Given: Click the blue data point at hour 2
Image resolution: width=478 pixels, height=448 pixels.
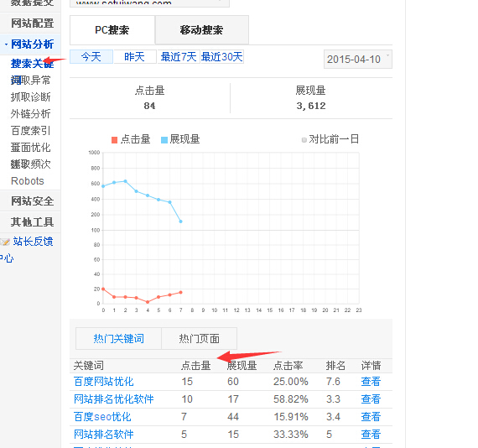Looking at the screenshot, I should click(x=125, y=181).
